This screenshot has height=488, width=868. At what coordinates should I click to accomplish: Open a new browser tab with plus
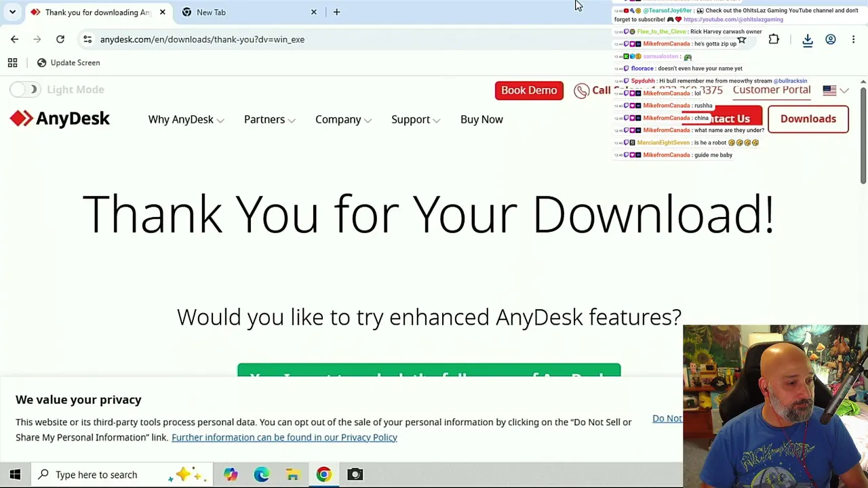point(336,12)
